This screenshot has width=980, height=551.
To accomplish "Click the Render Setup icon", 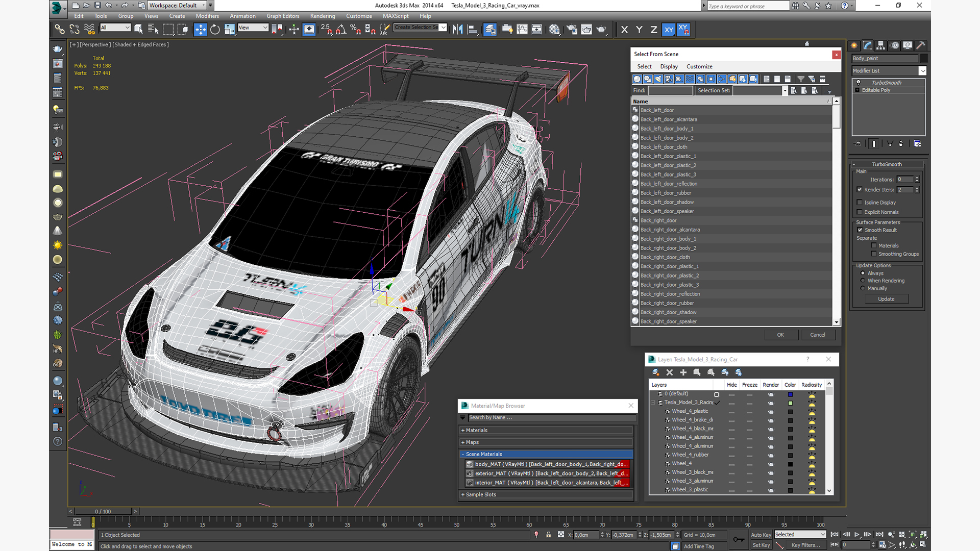I will point(572,30).
